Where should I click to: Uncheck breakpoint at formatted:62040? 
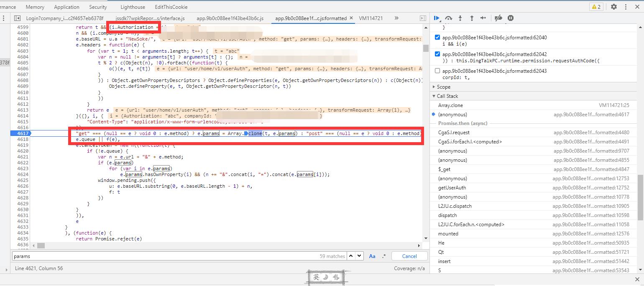[x=437, y=38]
